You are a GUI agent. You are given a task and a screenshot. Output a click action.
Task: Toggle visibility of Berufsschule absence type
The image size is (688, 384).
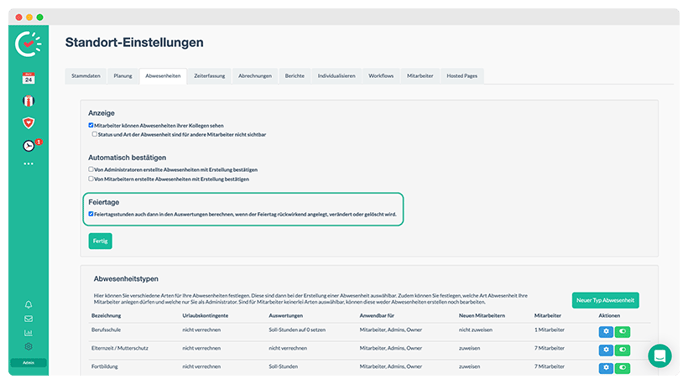pos(622,331)
